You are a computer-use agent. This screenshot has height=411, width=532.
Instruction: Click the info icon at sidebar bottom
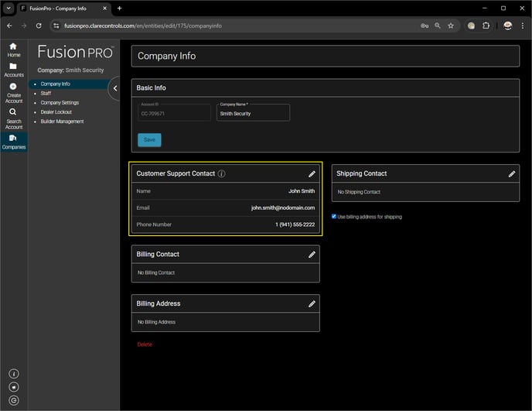[14, 374]
